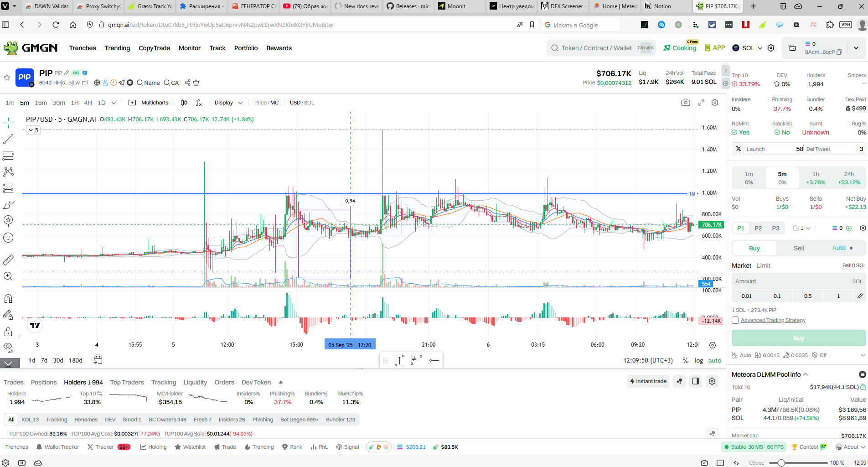Image resolution: width=868 pixels, height=467 pixels.
Task: Open Multicharts view
Action: coord(149,103)
